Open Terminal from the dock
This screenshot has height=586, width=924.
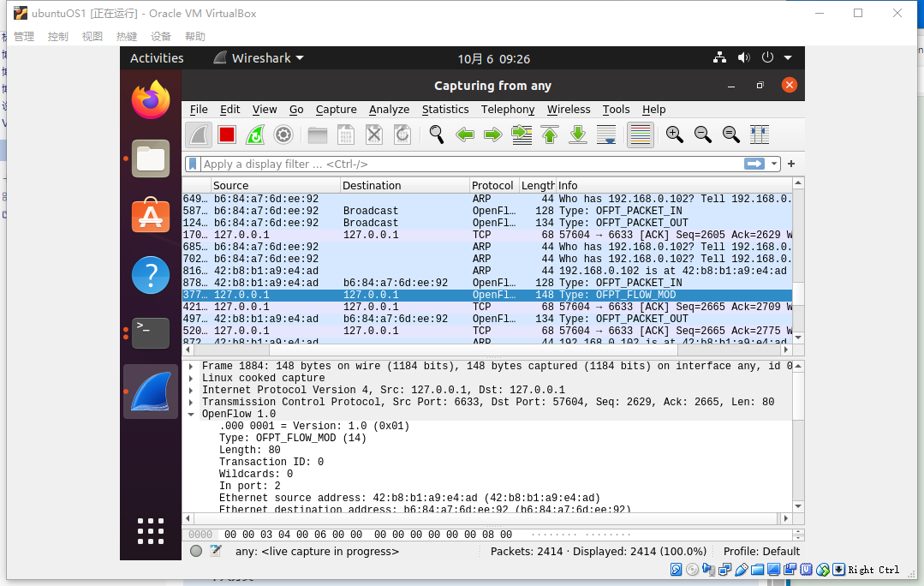151,333
